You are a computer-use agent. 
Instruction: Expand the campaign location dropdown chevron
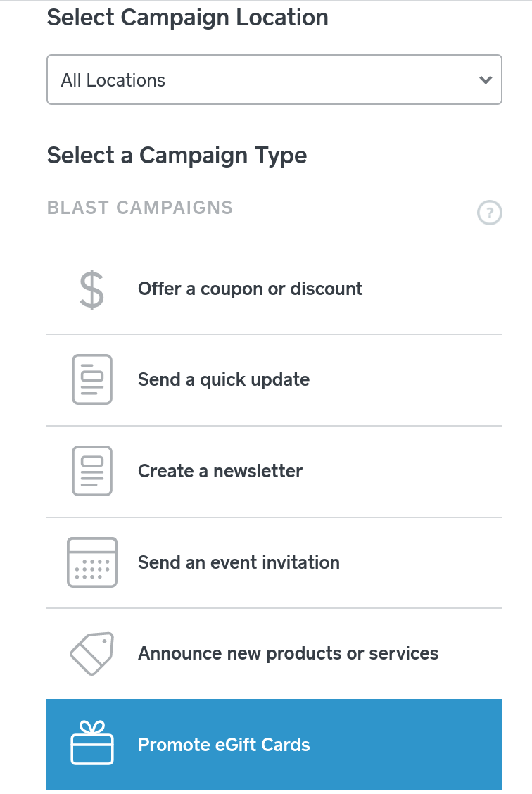(x=485, y=80)
